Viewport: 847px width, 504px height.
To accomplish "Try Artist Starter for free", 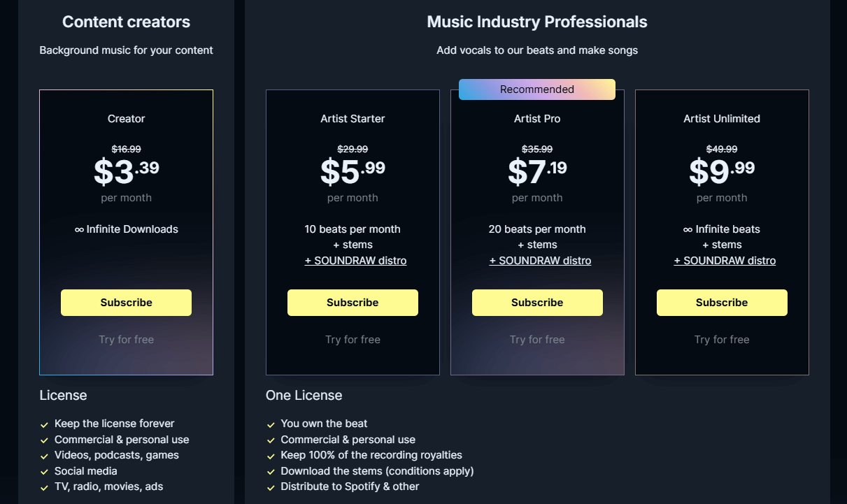I will pyautogui.click(x=353, y=340).
